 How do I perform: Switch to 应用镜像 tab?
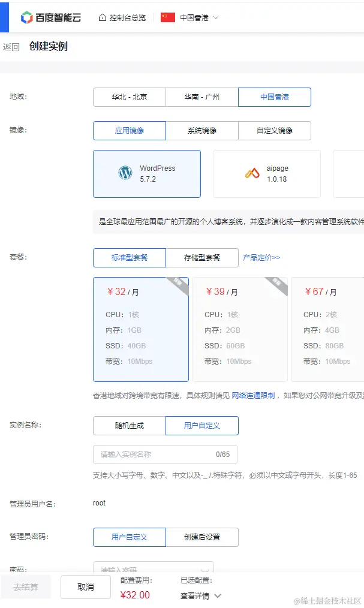coord(130,131)
